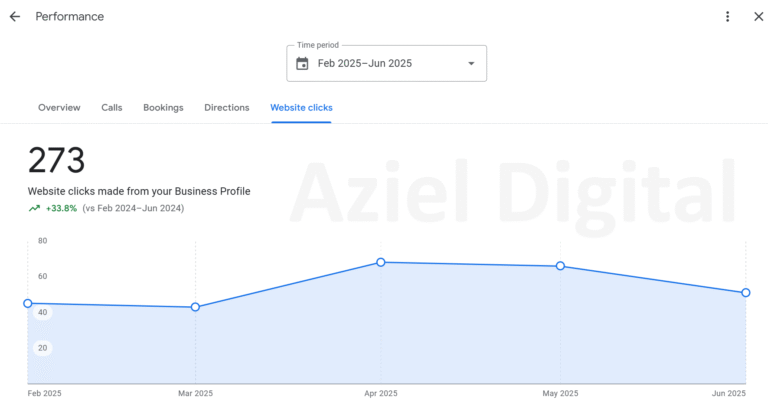Click the Jun 2025 data point
This screenshot has height=413, width=768.
pos(745,293)
